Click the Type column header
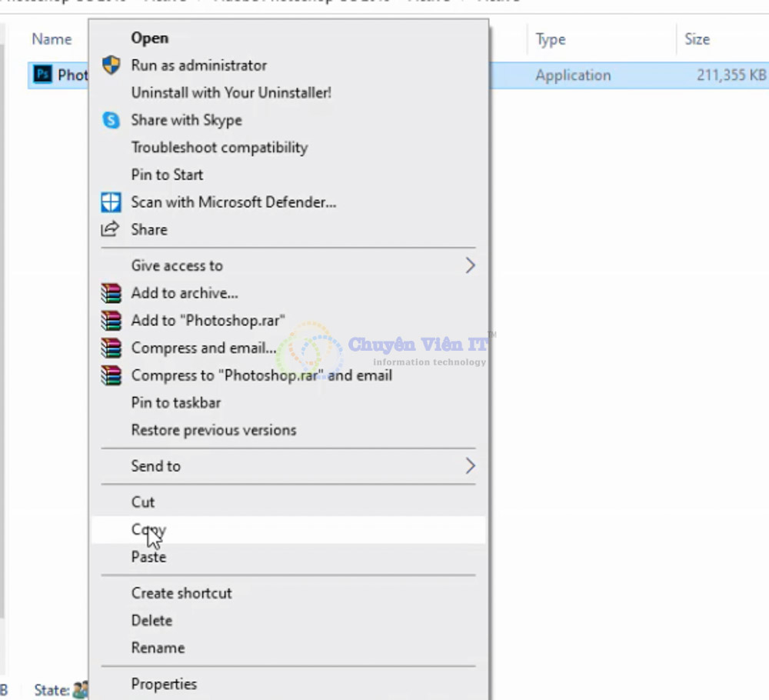The height and width of the screenshot is (700, 769). (551, 39)
